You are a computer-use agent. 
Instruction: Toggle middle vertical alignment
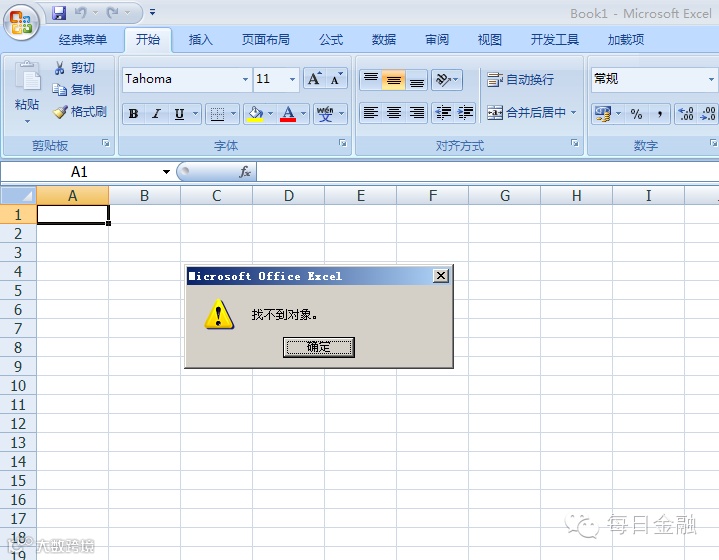(x=393, y=80)
